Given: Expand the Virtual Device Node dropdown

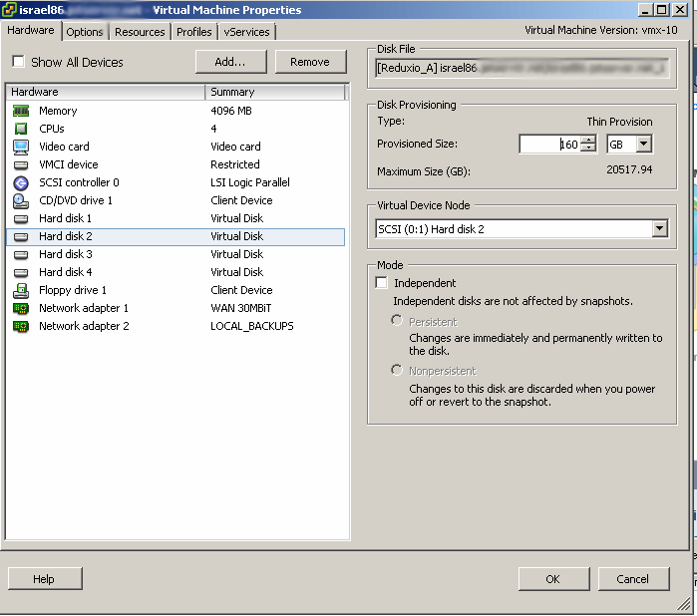Looking at the screenshot, I should tap(660, 228).
